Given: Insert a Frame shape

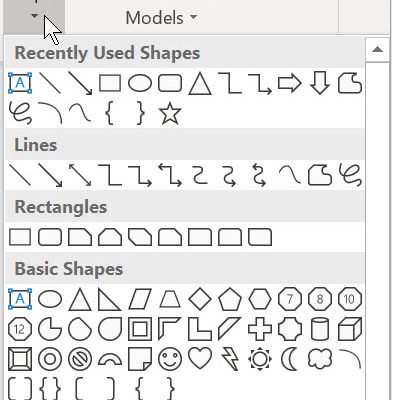Looking at the screenshot, I should (140, 329).
